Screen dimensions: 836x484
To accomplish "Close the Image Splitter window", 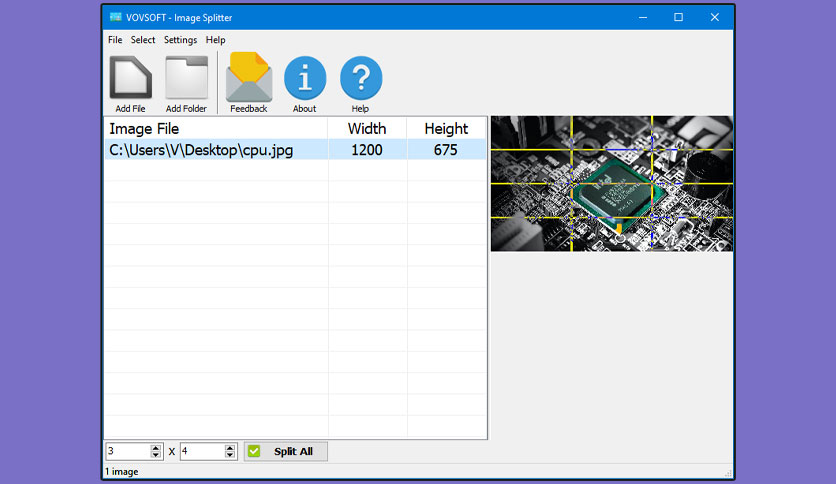I will click(714, 17).
